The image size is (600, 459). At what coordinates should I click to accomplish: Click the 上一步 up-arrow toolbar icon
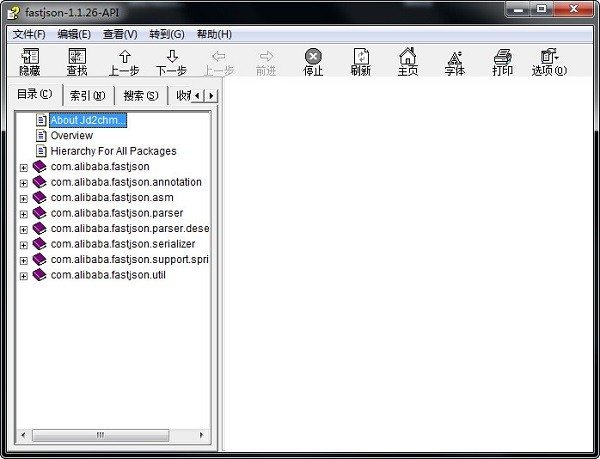pyautogui.click(x=124, y=57)
